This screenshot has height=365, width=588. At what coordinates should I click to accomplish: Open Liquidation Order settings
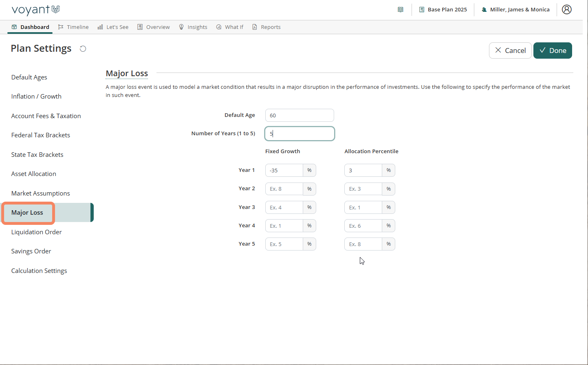pos(36,232)
